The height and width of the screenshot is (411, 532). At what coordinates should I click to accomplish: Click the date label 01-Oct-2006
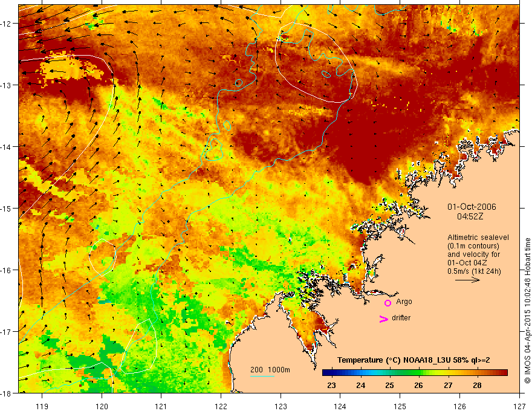pos(472,207)
